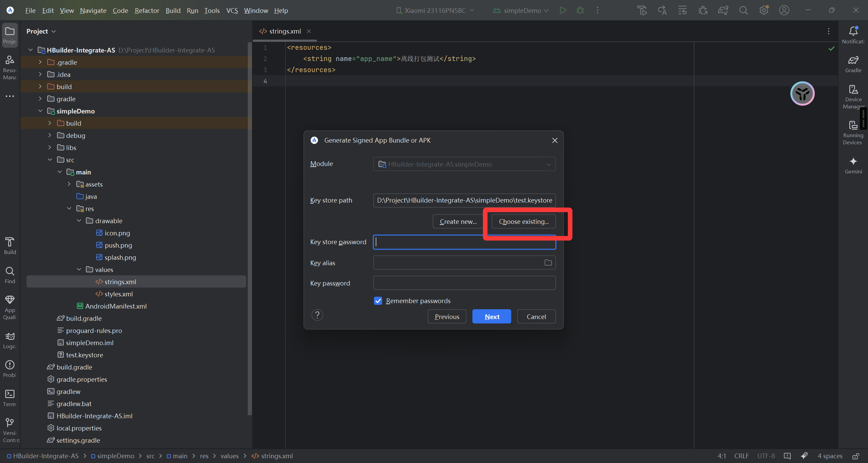Open the Terminal tool window
The width and height of the screenshot is (868, 463).
click(10, 398)
